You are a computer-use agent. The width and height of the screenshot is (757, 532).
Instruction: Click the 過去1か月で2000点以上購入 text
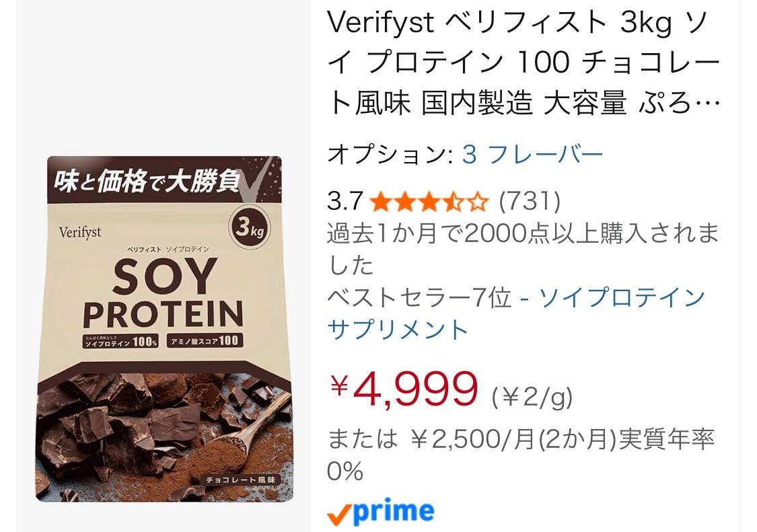point(524,249)
